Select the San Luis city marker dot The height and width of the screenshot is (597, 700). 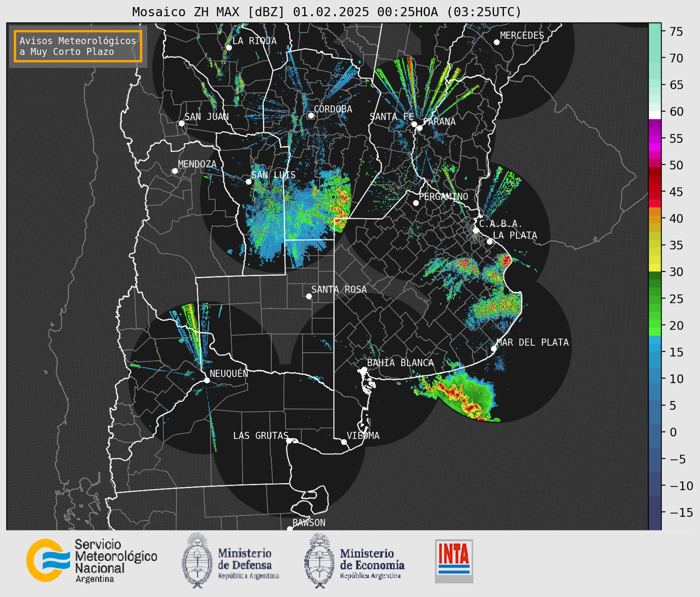249,182
